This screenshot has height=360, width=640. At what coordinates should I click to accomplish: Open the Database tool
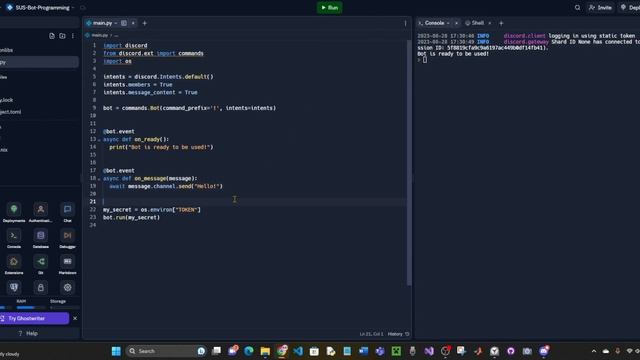[x=40, y=238]
